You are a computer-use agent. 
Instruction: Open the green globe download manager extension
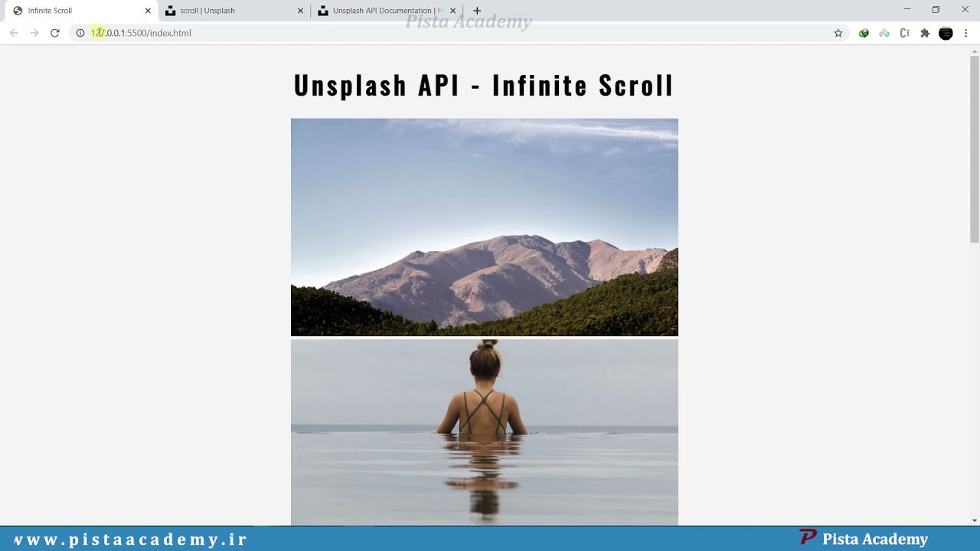coord(864,33)
